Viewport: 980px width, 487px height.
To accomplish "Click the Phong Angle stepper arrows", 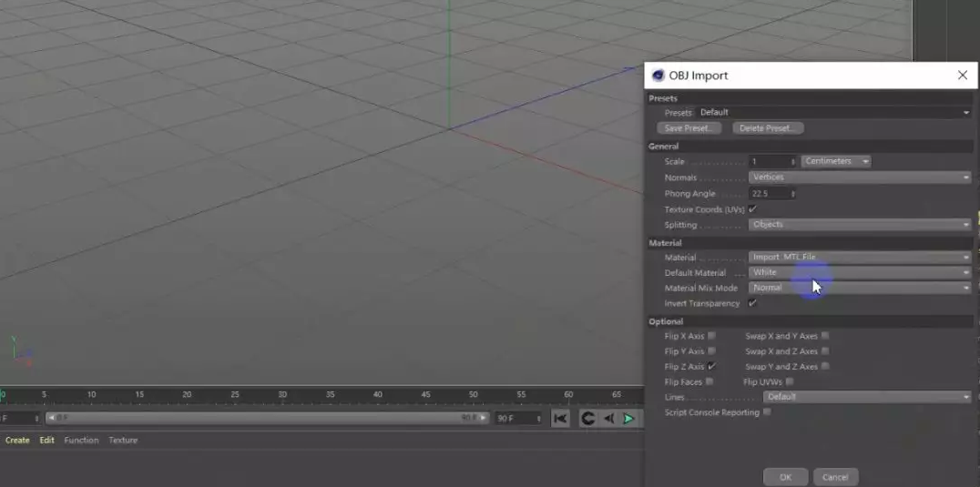I will coord(793,194).
